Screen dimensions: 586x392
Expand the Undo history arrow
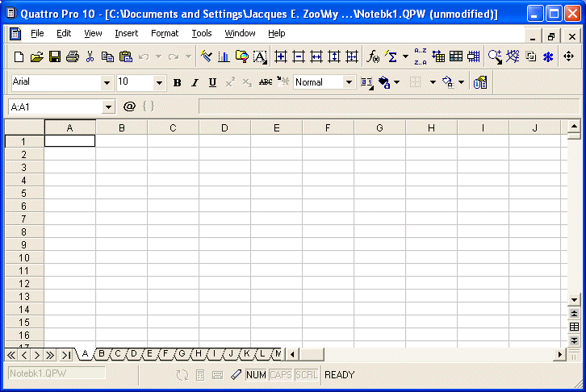(158, 56)
